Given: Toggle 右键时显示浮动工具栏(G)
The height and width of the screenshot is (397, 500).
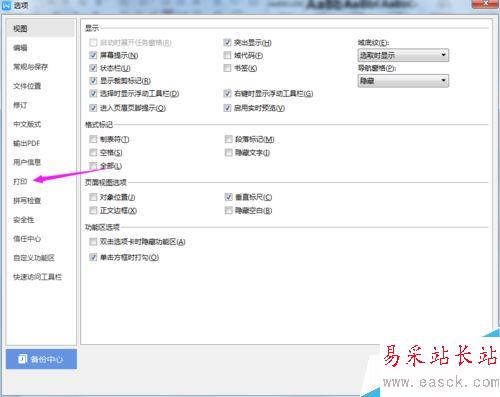Looking at the screenshot, I should tap(227, 94).
